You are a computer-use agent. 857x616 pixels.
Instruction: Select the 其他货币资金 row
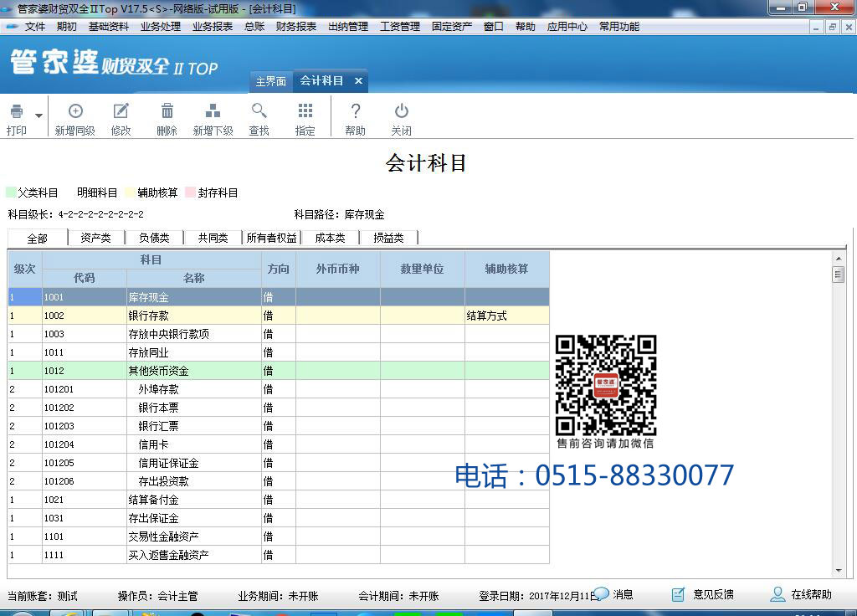coord(279,371)
